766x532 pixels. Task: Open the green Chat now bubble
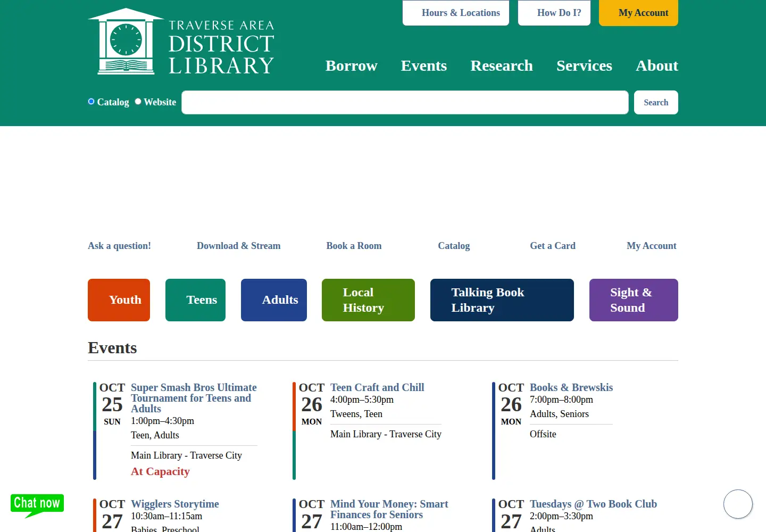click(x=37, y=505)
